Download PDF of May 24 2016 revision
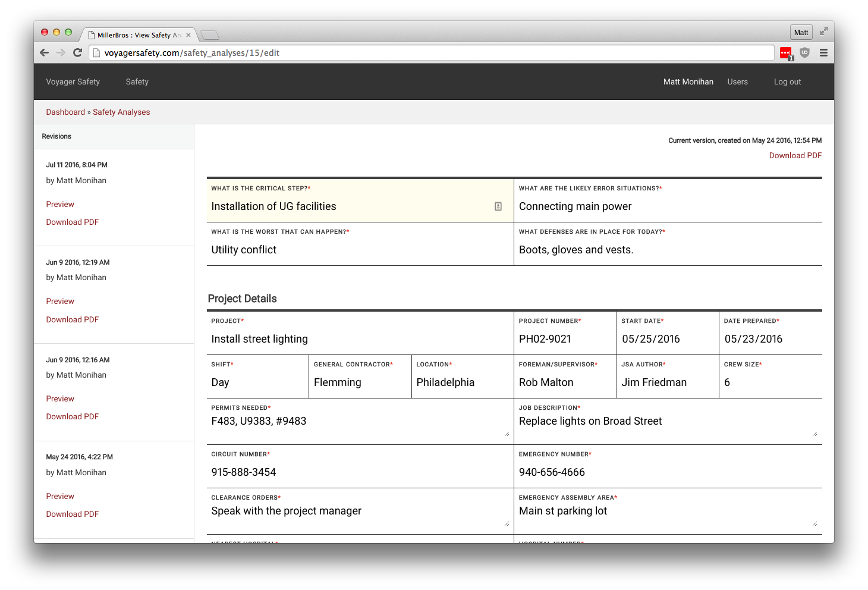868x590 pixels. coord(73,514)
